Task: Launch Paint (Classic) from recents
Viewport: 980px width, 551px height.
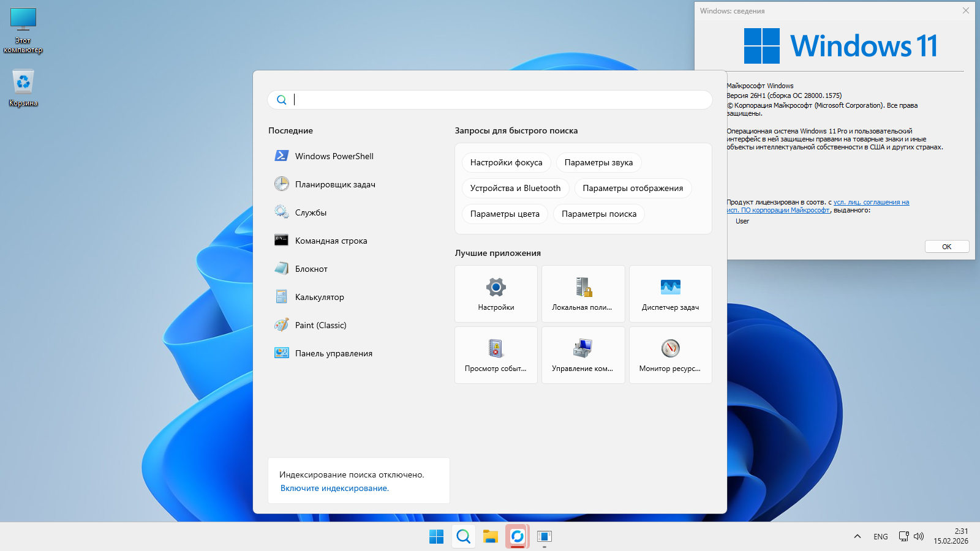Action: pos(320,325)
